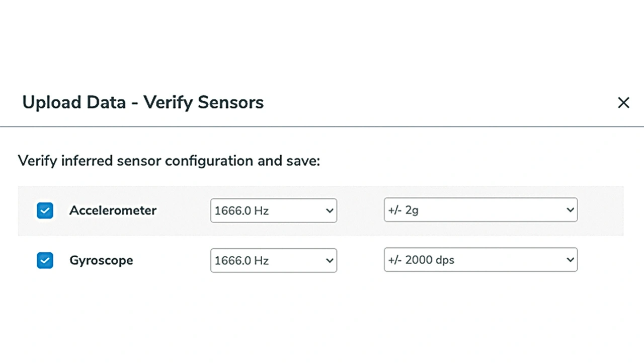Click the verify inferred sensor configuration instruction text
The height and width of the screenshot is (363, 644).
169,161
